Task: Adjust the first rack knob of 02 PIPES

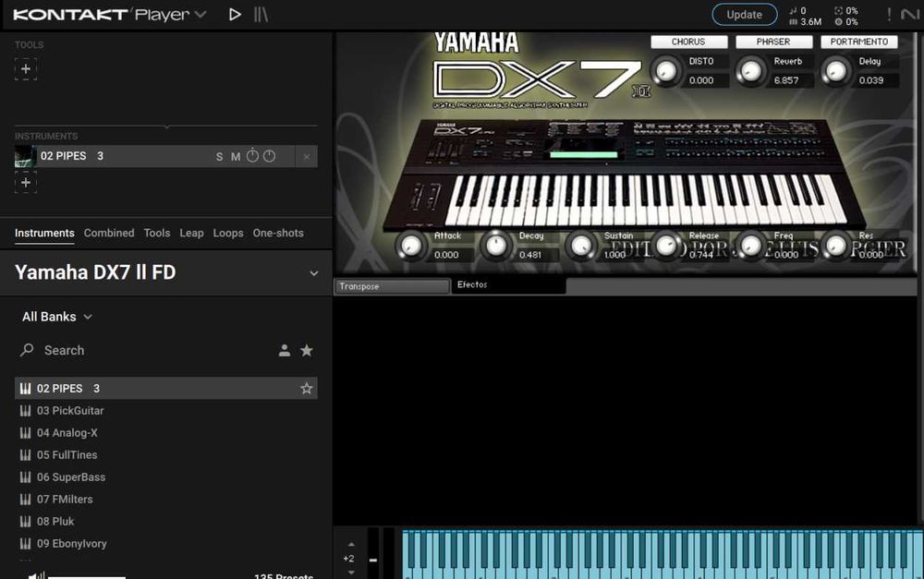Action: point(252,155)
